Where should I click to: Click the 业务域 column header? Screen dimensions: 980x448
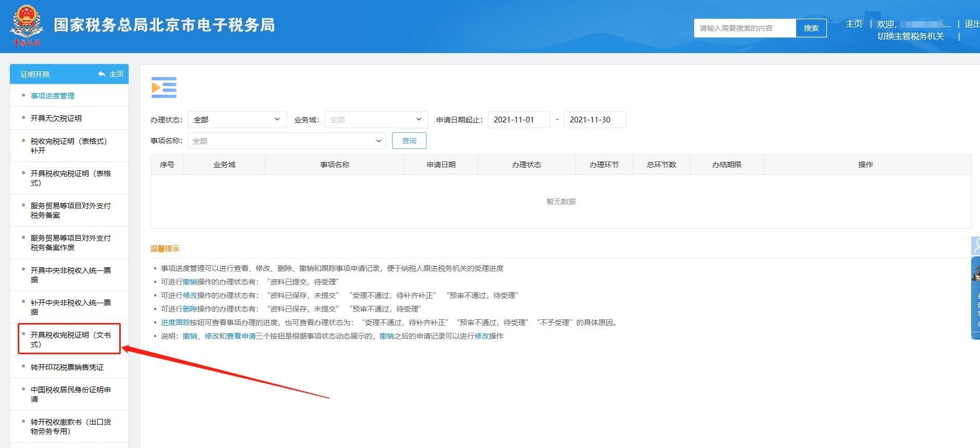224,165
